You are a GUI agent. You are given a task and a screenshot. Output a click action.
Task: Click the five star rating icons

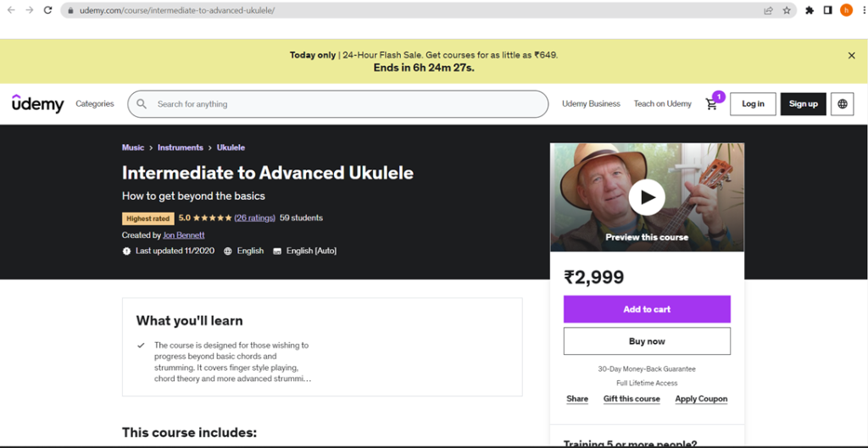pos(213,218)
